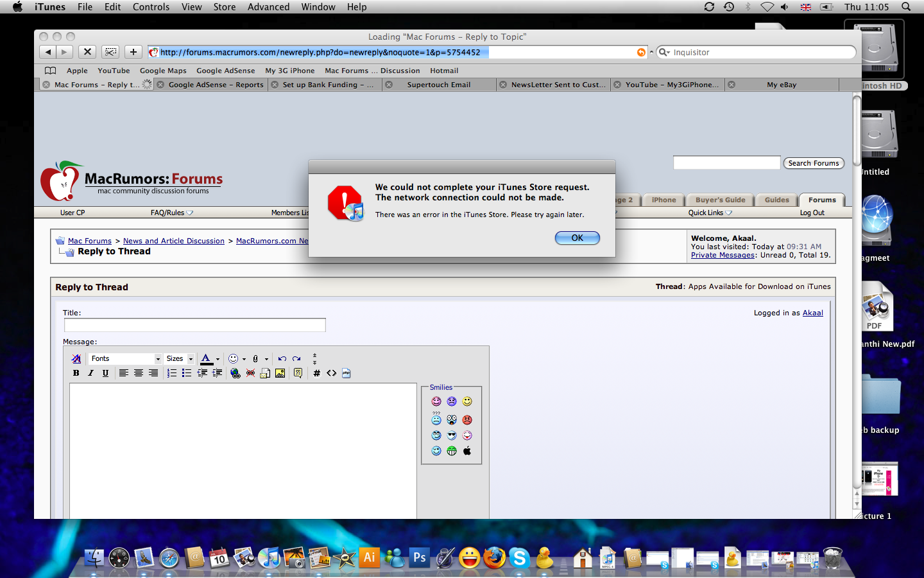
Task: Click the Remove Text Formatting icon
Action: [x=76, y=359]
